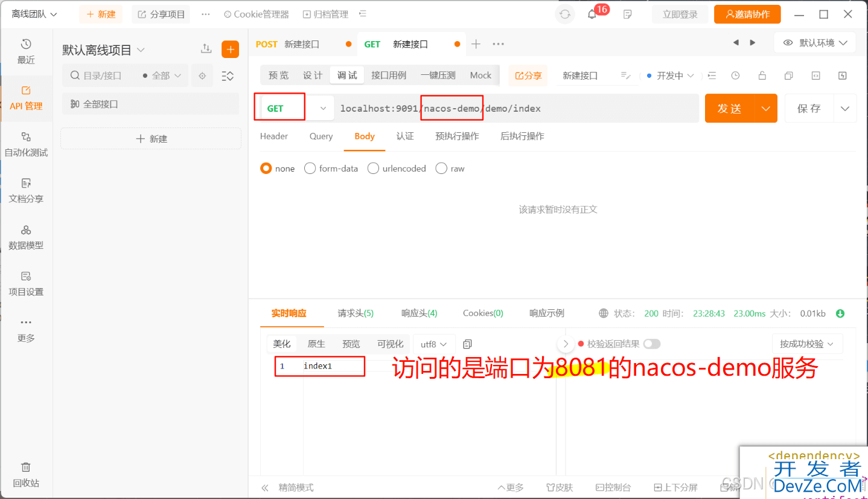Click the orange plus button in project panel
868x499 pixels.
(x=230, y=49)
